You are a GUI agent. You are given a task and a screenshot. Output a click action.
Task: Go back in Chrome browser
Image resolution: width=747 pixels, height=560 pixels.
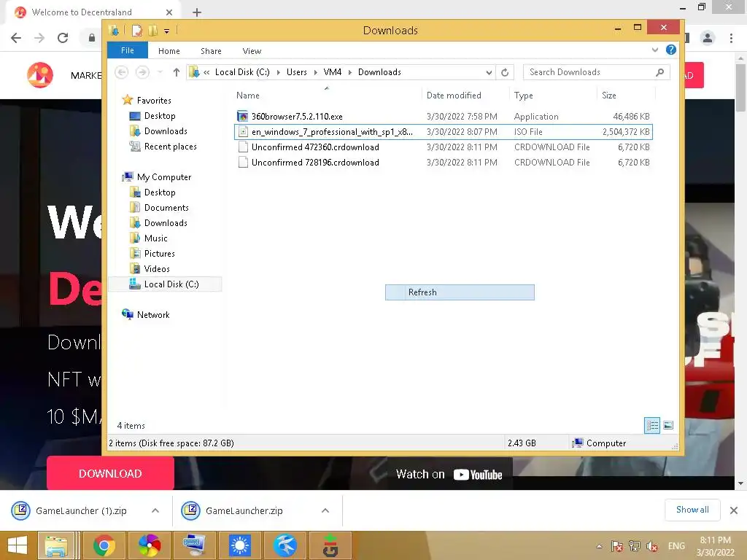coord(16,38)
